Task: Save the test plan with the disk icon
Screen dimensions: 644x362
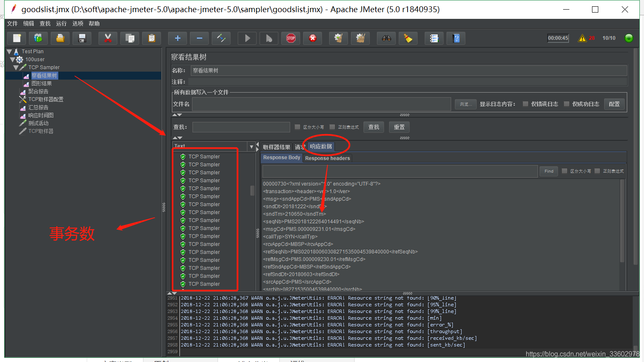Action: (82, 38)
